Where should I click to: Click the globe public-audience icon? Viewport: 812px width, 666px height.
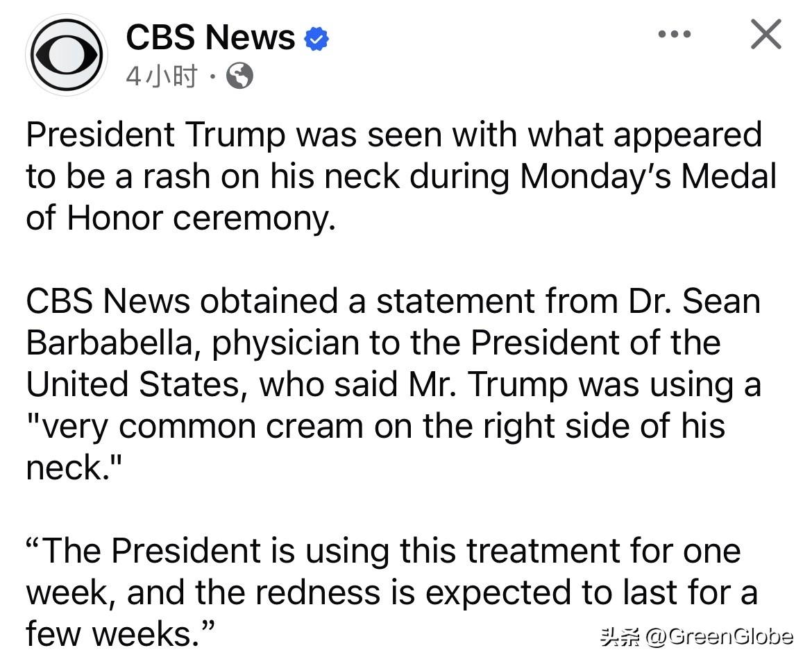[x=240, y=76]
